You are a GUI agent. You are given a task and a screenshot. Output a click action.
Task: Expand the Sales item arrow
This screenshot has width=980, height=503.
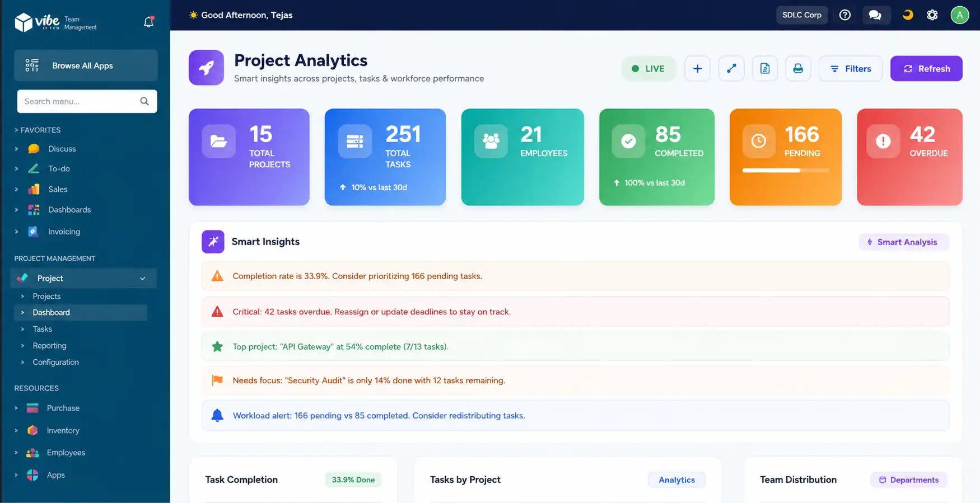(x=16, y=189)
